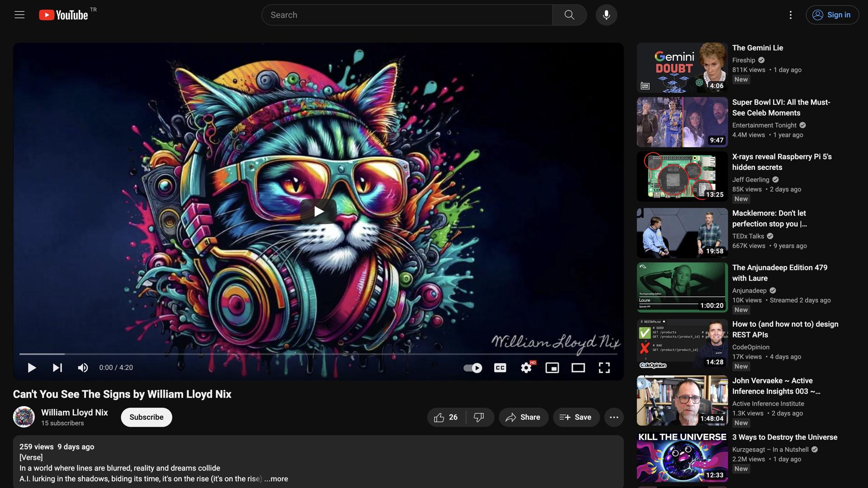
Task: Open The Gemini Lie video thumbnail
Action: 682,68
